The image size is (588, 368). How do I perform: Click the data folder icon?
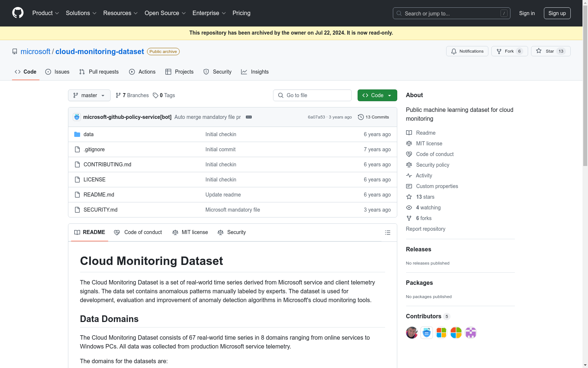77,134
